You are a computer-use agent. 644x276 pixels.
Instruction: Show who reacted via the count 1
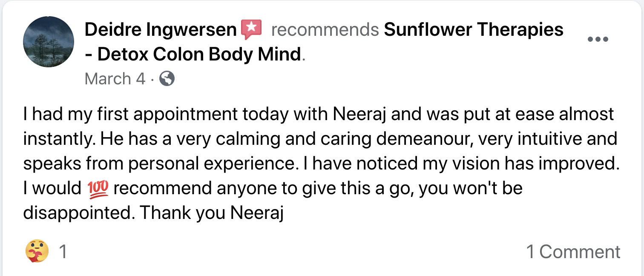pos(63,252)
